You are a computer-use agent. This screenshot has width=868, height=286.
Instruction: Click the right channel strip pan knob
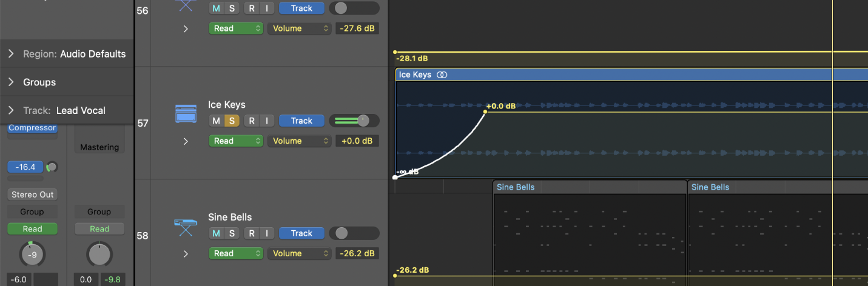pos(99,254)
